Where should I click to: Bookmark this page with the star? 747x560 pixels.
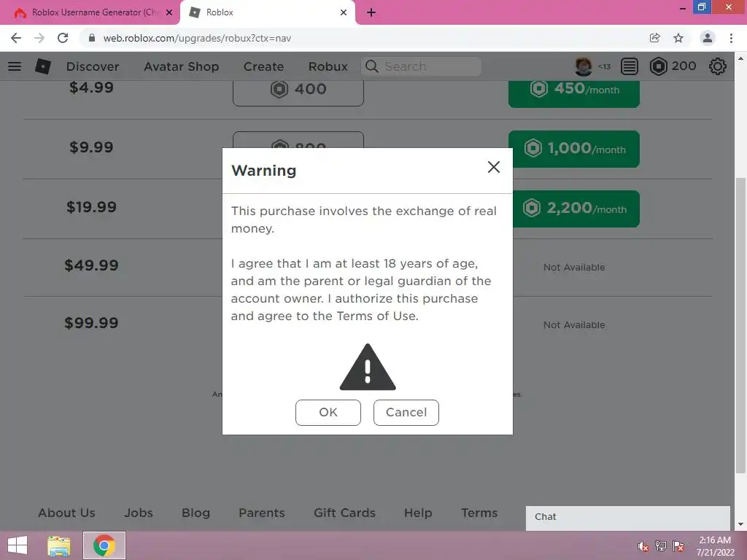678,38
